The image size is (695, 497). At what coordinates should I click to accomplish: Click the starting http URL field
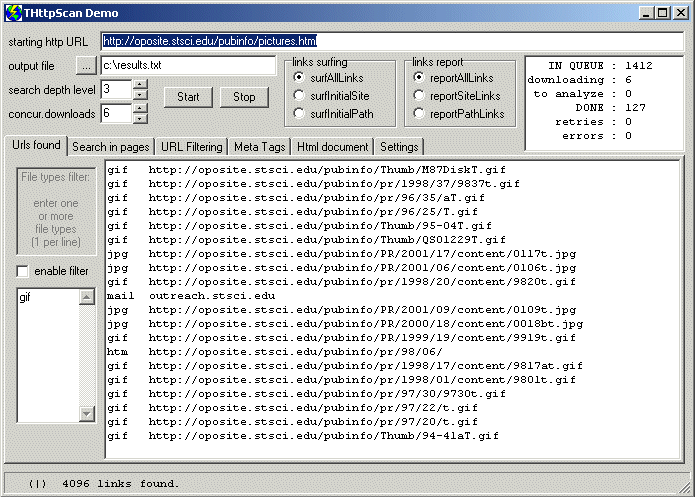tap(390, 42)
